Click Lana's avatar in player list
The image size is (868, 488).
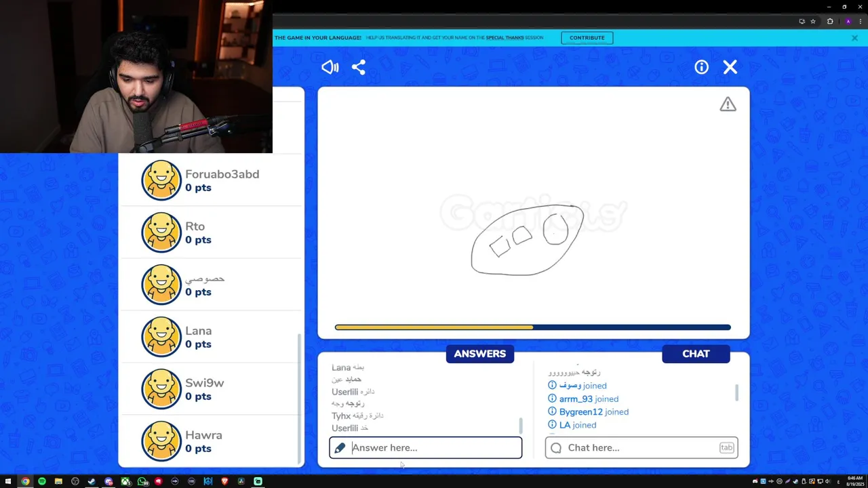pos(161,337)
